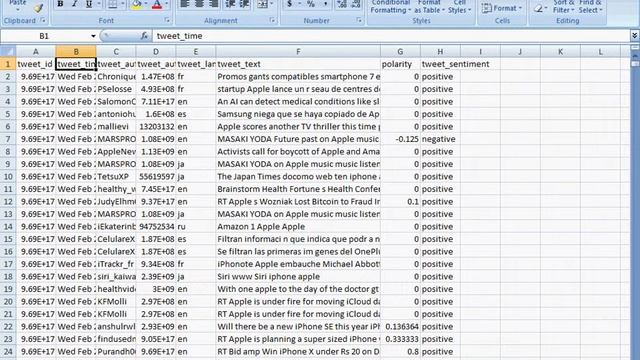Screen dimensions: 640x360
Task: Click the Clear eraser icon
Action: (x=539, y=8)
